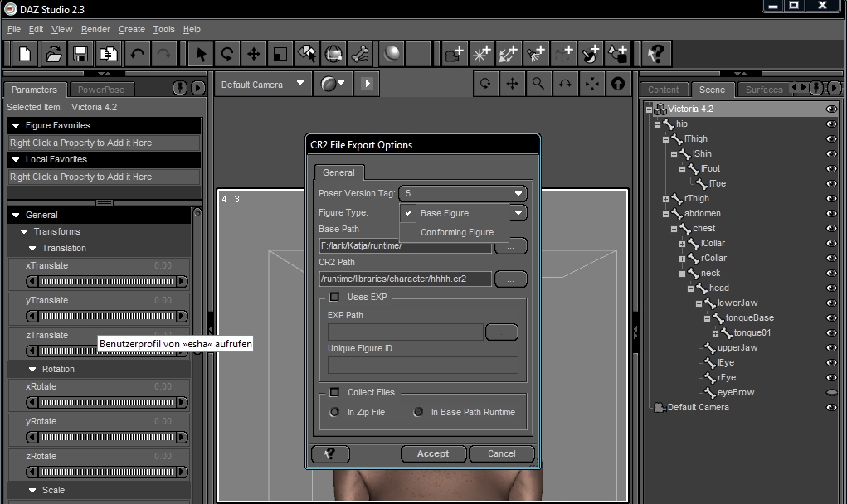Open file using the folder icon
The image size is (847, 504).
point(53,54)
